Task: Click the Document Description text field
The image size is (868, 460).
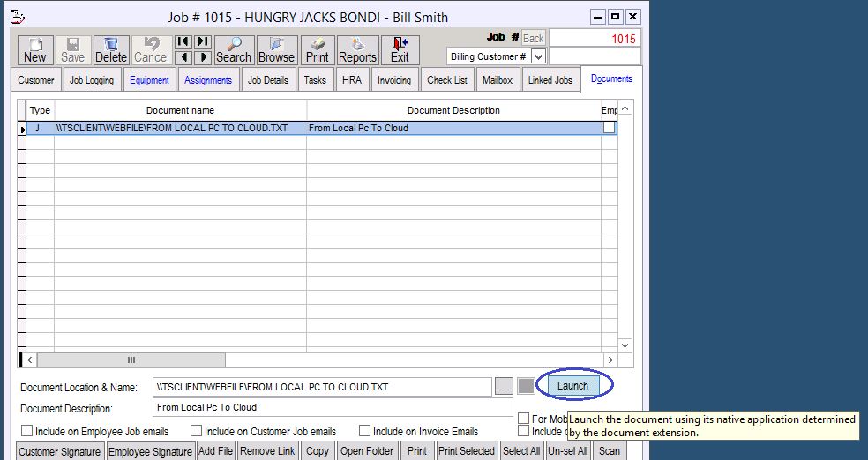Action: click(x=333, y=408)
